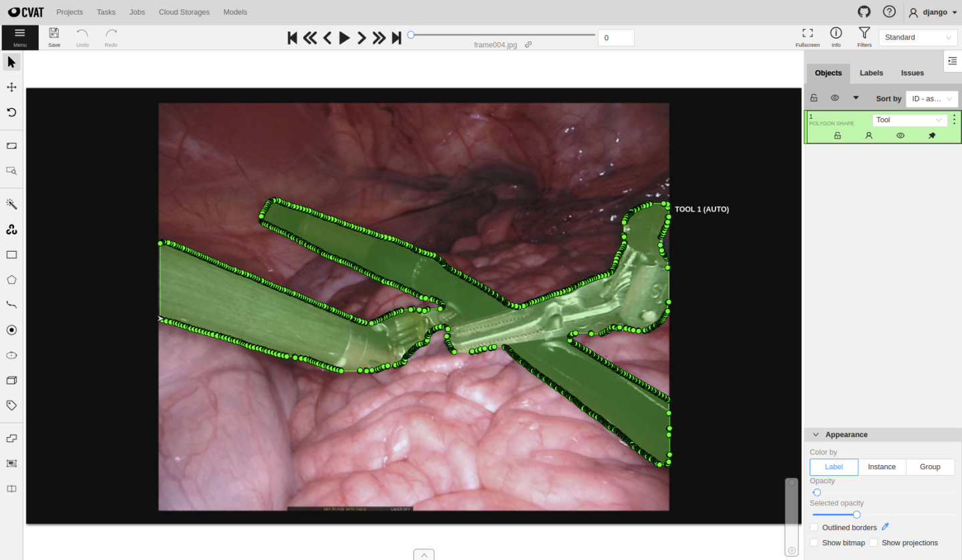The height and width of the screenshot is (560, 962).
Task: Color by Instance button
Action: coord(881,467)
